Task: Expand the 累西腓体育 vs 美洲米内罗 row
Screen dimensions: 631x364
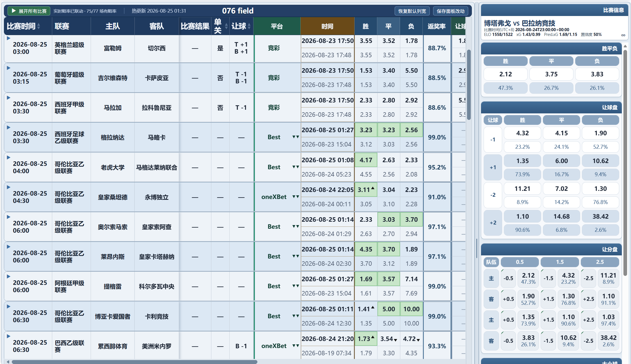Action: pos(8,336)
